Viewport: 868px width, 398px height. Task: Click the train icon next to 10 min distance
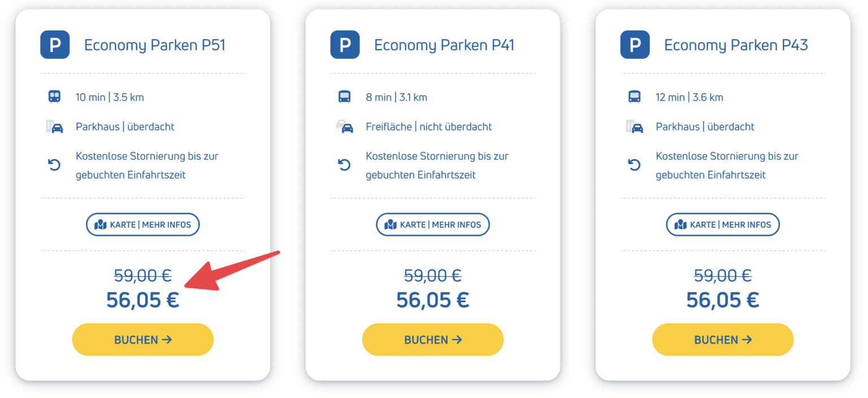click(x=54, y=97)
